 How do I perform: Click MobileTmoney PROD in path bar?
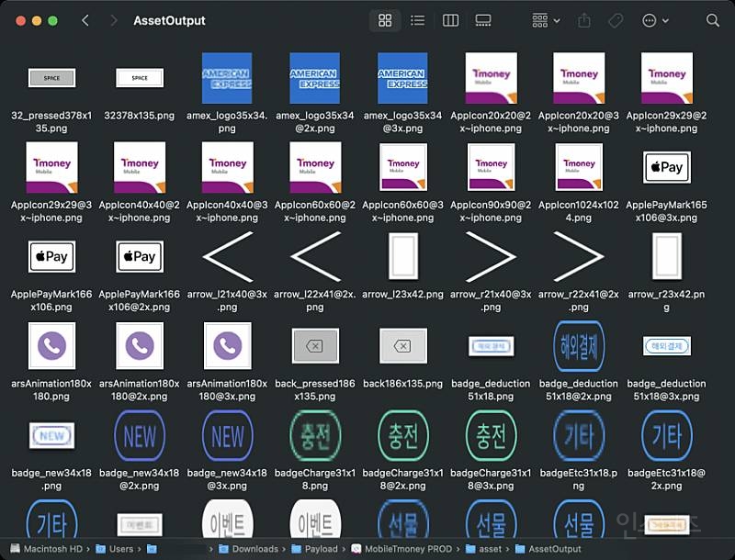point(401,549)
